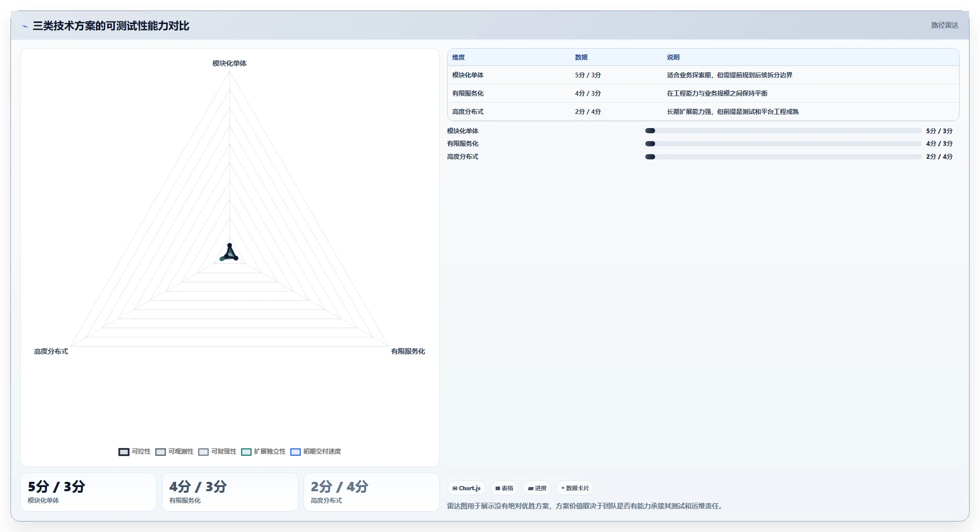Viewport: 980px width, 532px height.
Task: Click the 模块化单体 axis label on the radar chart
Action: (x=229, y=63)
